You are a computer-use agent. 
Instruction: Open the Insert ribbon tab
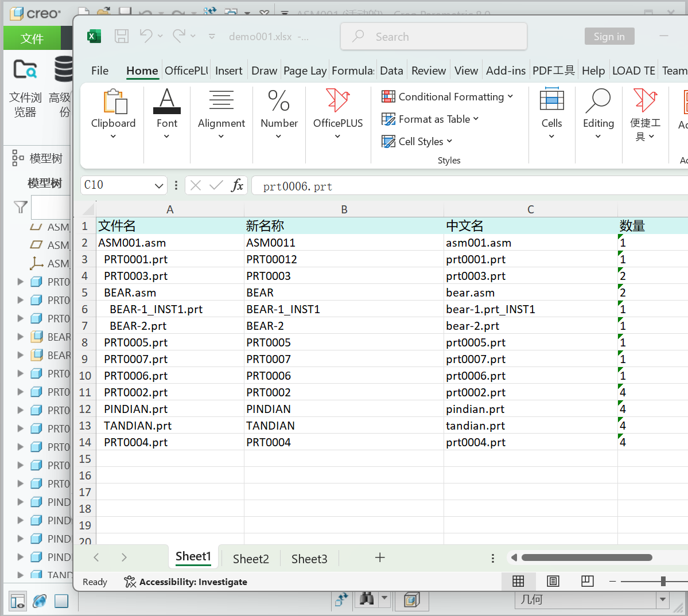(x=228, y=71)
